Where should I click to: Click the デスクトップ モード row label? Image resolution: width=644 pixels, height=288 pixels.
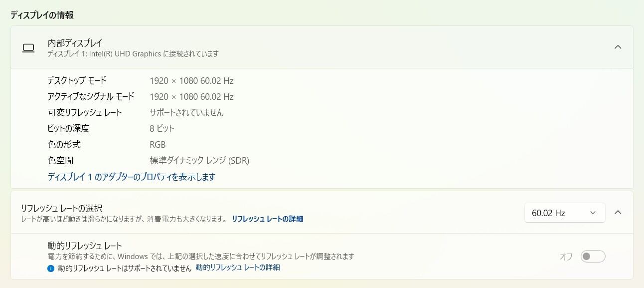click(77, 80)
